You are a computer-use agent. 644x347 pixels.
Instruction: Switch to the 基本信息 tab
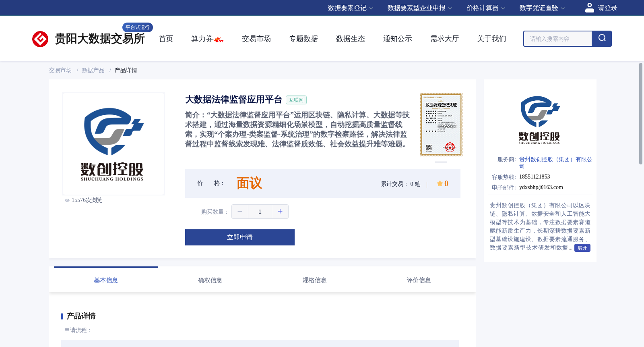(106, 280)
